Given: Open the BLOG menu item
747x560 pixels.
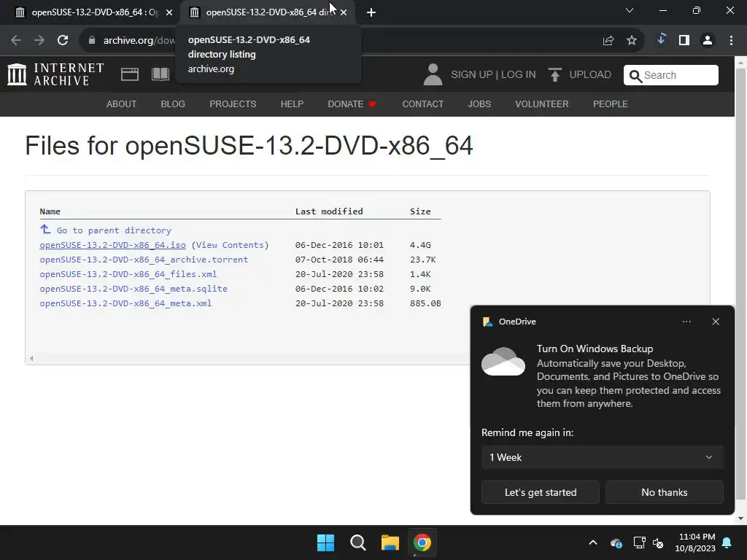Looking at the screenshot, I should pos(173,104).
